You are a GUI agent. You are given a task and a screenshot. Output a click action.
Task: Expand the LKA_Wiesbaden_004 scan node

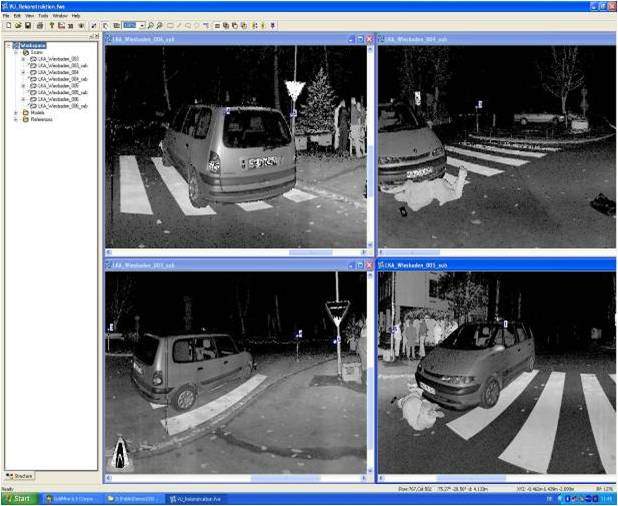coord(23,72)
